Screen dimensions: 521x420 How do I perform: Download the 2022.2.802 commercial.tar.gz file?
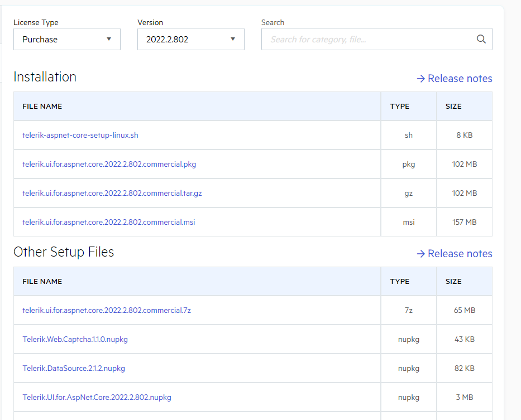pyautogui.click(x=112, y=193)
